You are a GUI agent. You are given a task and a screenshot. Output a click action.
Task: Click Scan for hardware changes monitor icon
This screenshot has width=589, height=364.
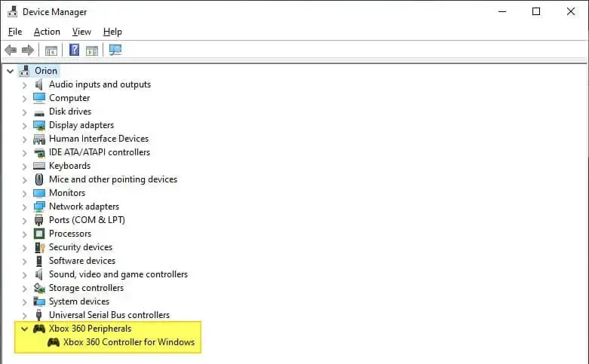[115, 50]
